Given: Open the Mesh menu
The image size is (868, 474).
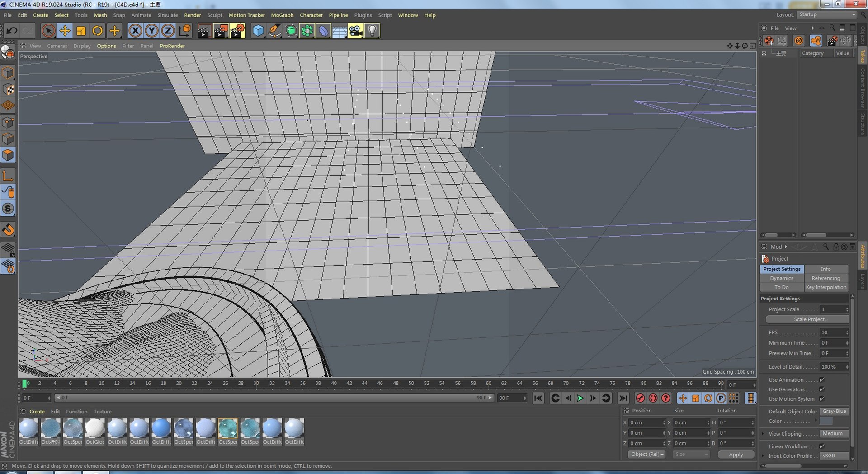Looking at the screenshot, I should 100,15.
